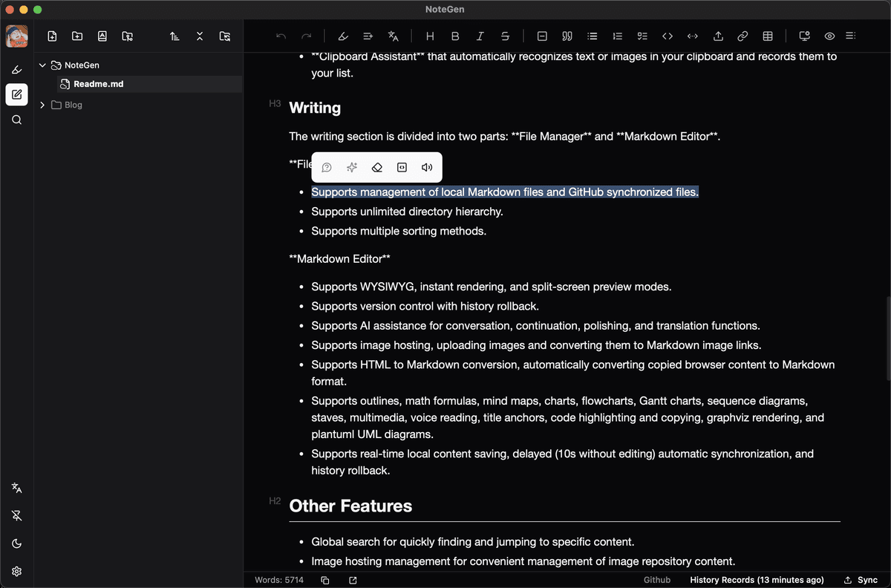Toggle the document outline panel
The height and width of the screenshot is (588, 891).
click(x=851, y=36)
